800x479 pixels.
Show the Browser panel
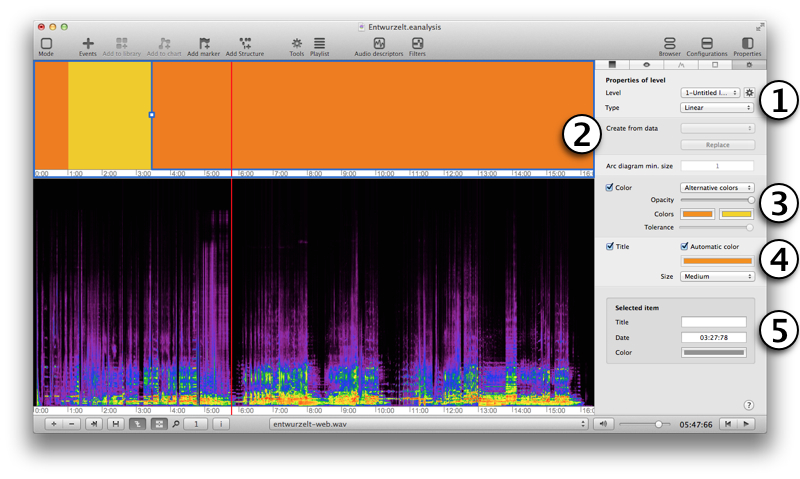(669, 44)
